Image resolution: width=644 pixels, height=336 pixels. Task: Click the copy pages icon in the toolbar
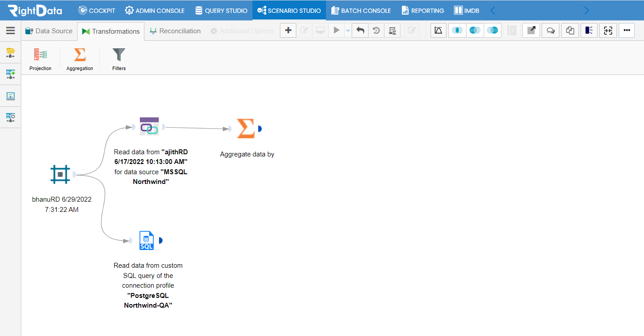(x=570, y=30)
